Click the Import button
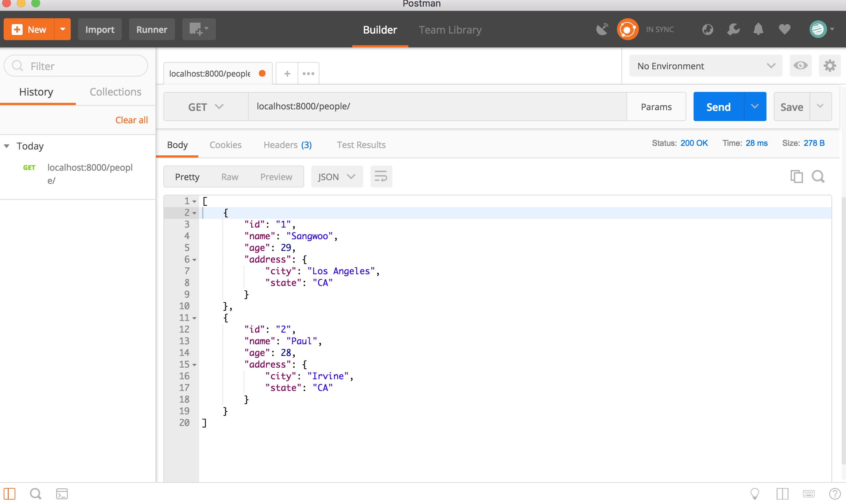This screenshot has width=846, height=504. tap(100, 29)
